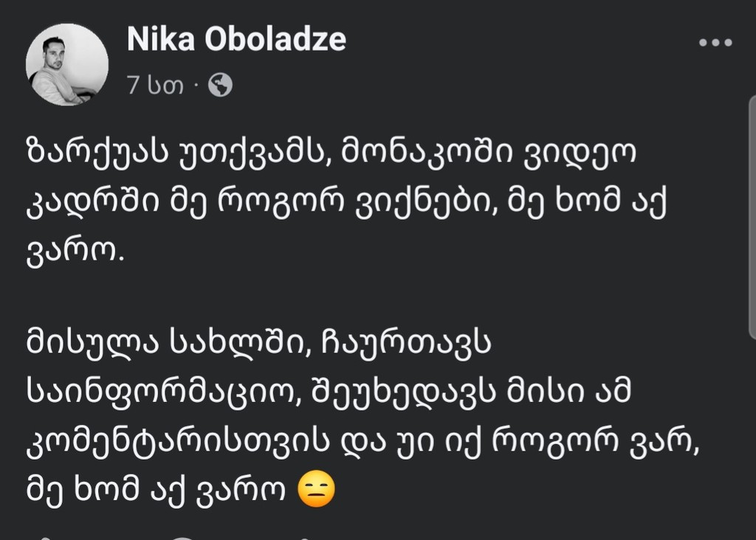Click the Nika Oboladze name link
The image size is (756, 540).
(x=236, y=41)
